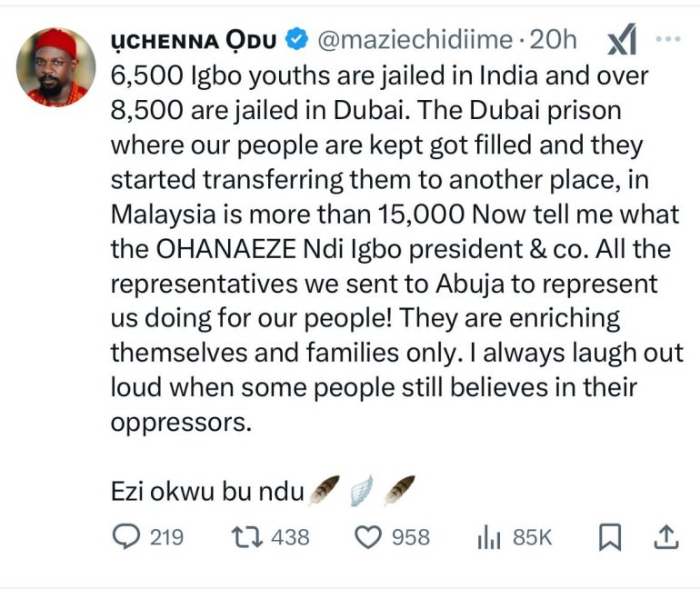Click the 438 reposts count
Image resolution: width=700 pixels, height=589 pixels.
tap(290, 538)
